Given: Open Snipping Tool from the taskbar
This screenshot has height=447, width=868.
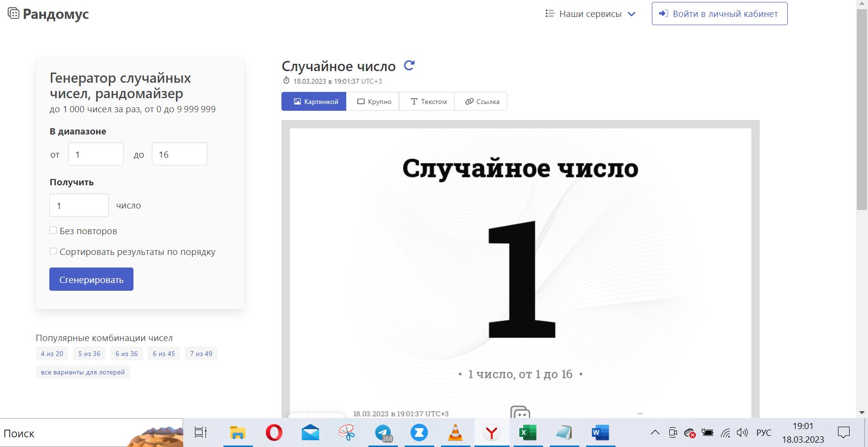Looking at the screenshot, I should pyautogui.click(x=347, y=432).
